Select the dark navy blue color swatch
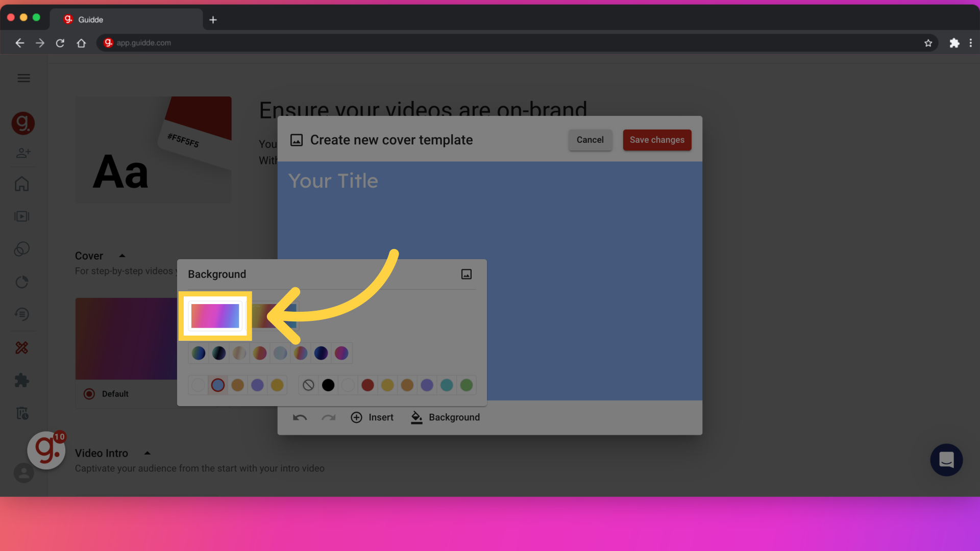This screenshot has width=980, height=551. (321, 353)
